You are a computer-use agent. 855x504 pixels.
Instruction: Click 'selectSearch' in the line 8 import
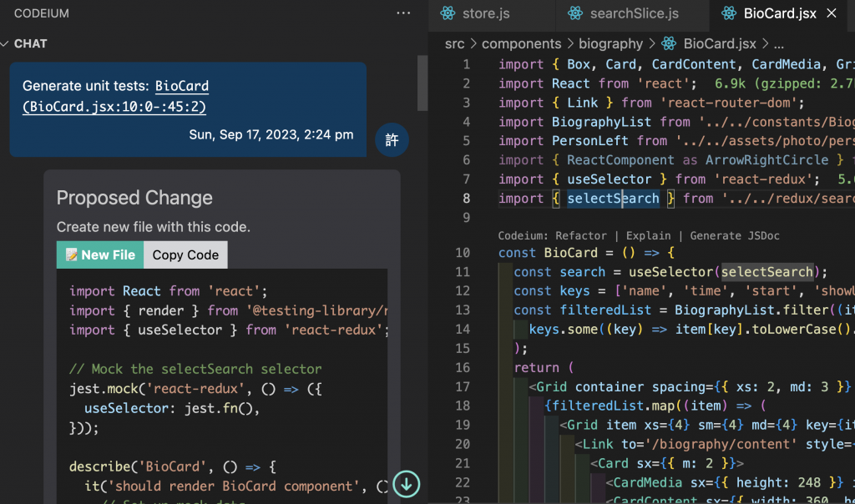click(x=613, y=199)
